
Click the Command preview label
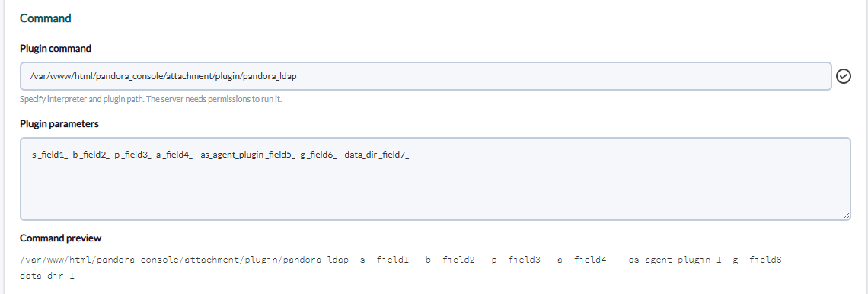tap(60, 238)
